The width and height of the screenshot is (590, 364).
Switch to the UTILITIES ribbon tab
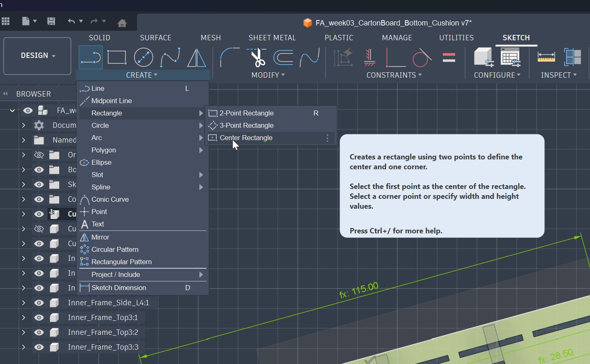tap(456, 38)
